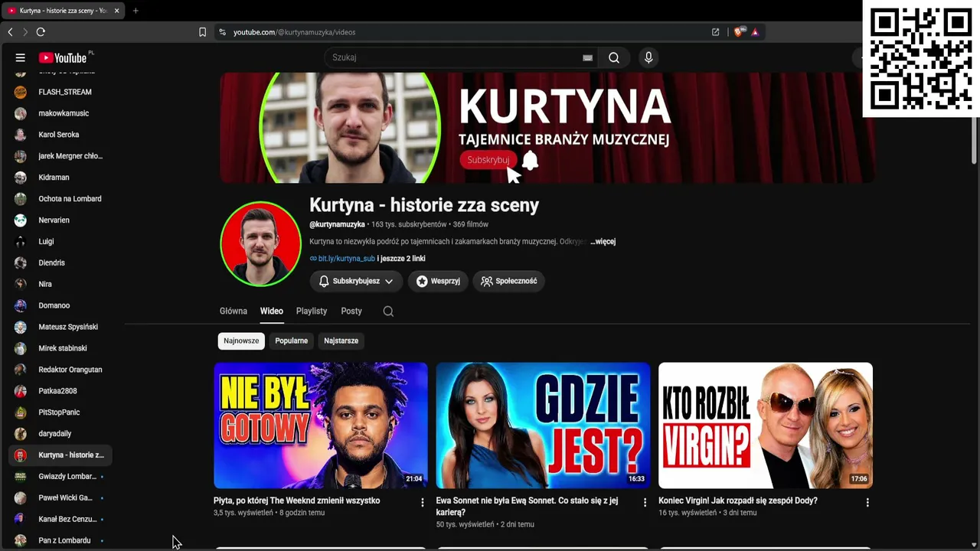Screen dimensions: 980x551
Task: Open the on-screen keyboard in search box
Action: [587, 57]
